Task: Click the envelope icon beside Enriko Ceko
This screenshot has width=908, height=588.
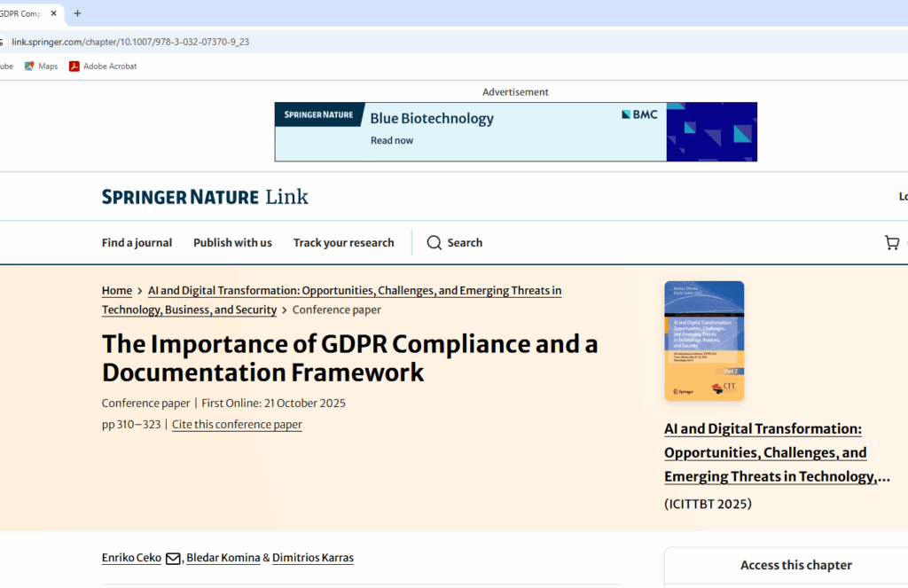Action: 173,559
